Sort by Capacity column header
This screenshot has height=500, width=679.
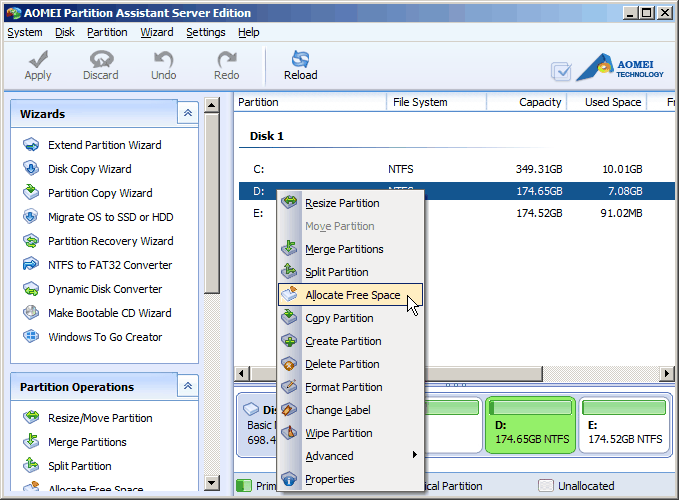point(527,102)
